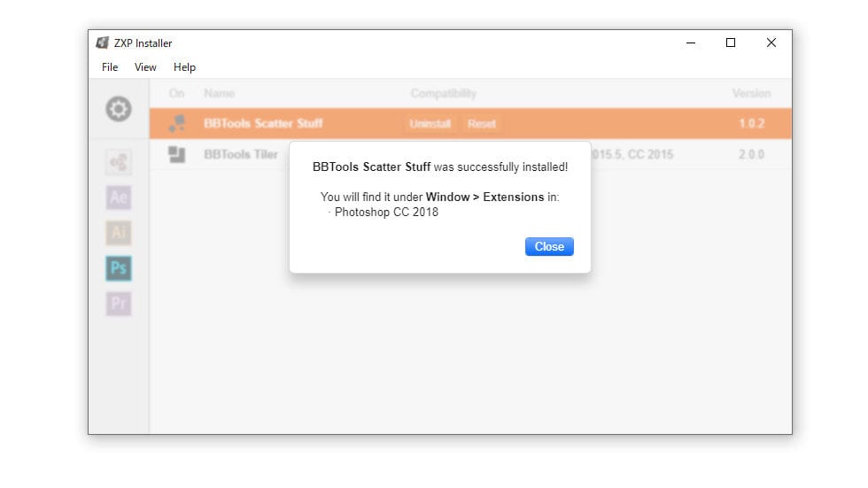Image resolution: width=868 pixels, height=488 pixels.
Task: Click the BBTools Tiler extension icon
Action: [177, 154]
